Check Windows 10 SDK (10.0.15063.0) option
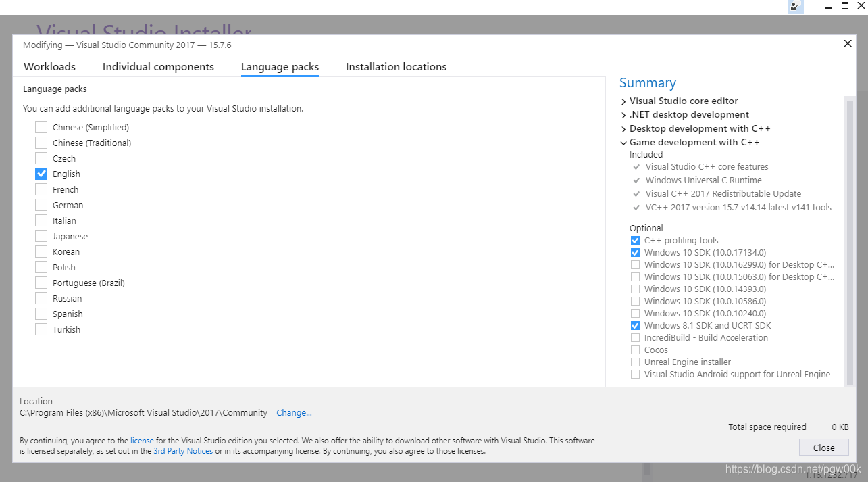The height and width of the screenshot is (482, 868). tap(635, 276)
